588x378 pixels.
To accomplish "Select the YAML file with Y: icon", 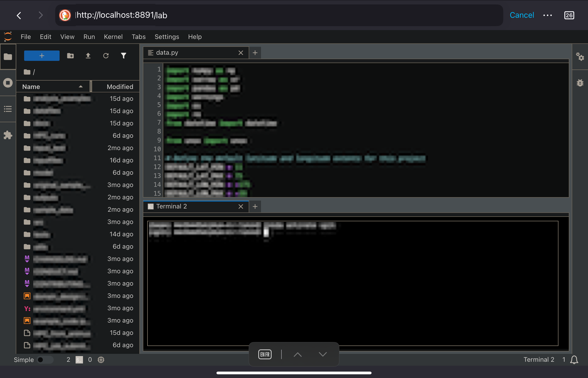I will click(78, 308).
